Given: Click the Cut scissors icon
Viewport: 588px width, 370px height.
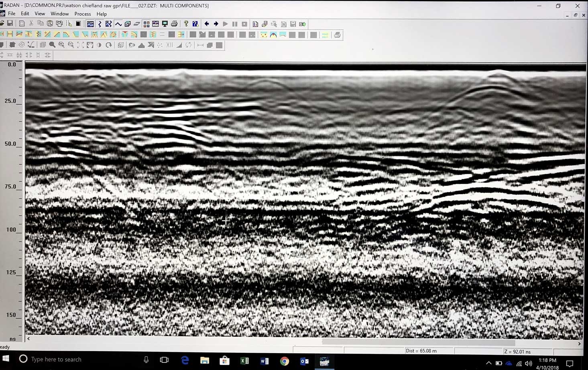Looking at the screenshot, I should click(x=31, y=24).
